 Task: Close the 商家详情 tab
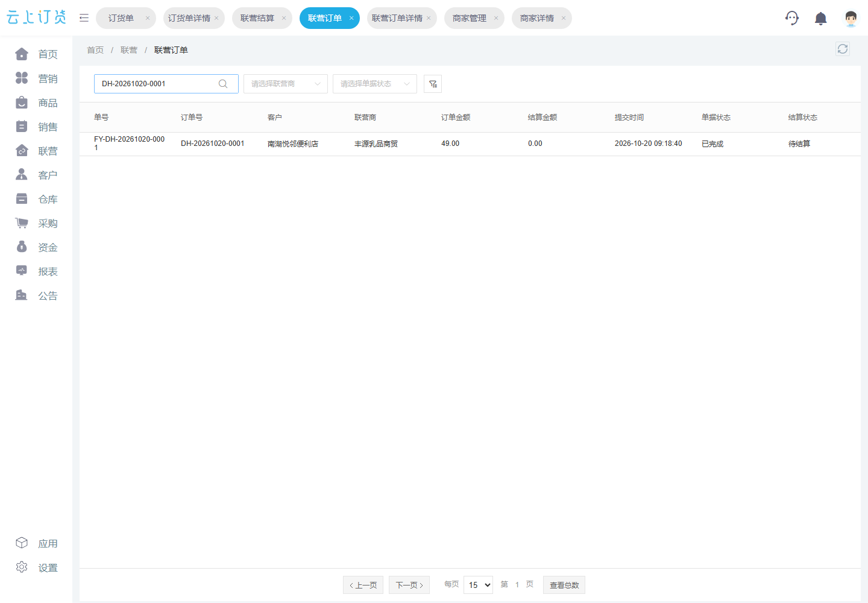(x=564, y=18)
